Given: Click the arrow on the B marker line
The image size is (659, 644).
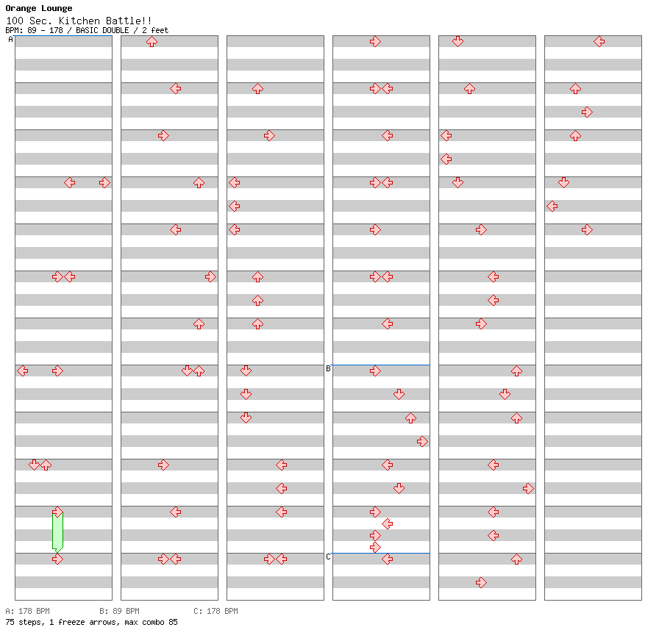Looking at the screenshot, I should coord(375,371).
